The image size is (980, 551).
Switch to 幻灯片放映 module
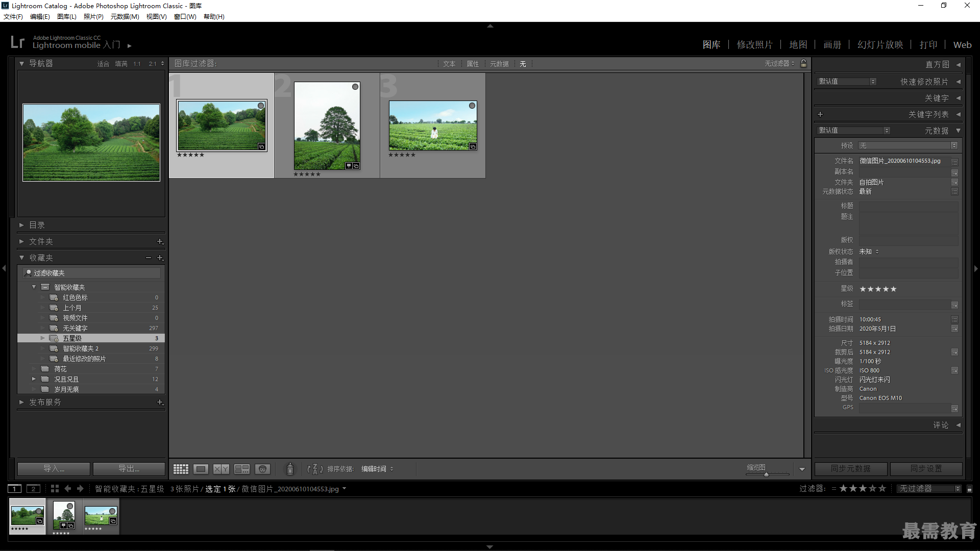click(x=880, y=45)
